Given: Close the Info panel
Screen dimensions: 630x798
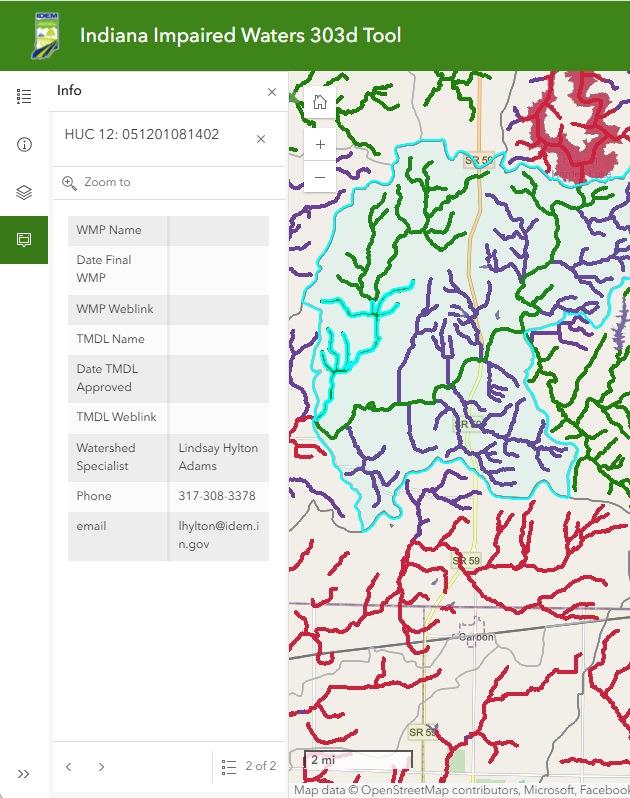Looking at the screenshot, I should (x=272, y=92).
